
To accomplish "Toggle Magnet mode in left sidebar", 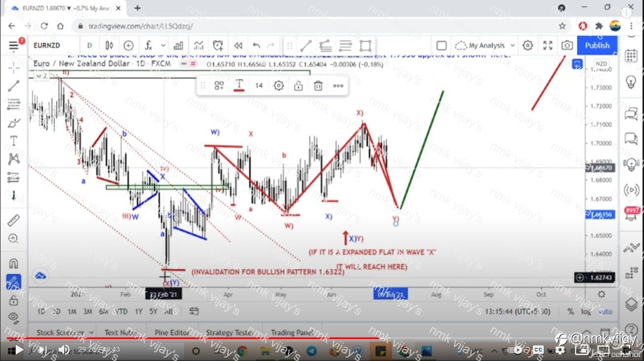I will tap(13, 264).
